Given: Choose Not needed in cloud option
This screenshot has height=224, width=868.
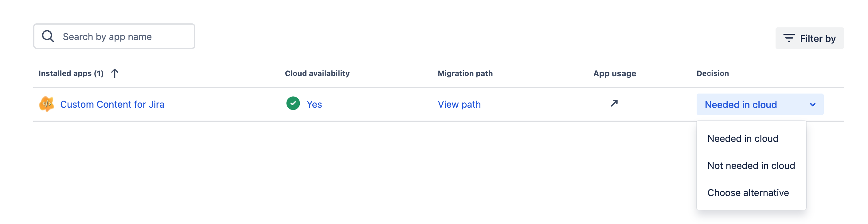Looking at the screenshot, I should [751, 166].
